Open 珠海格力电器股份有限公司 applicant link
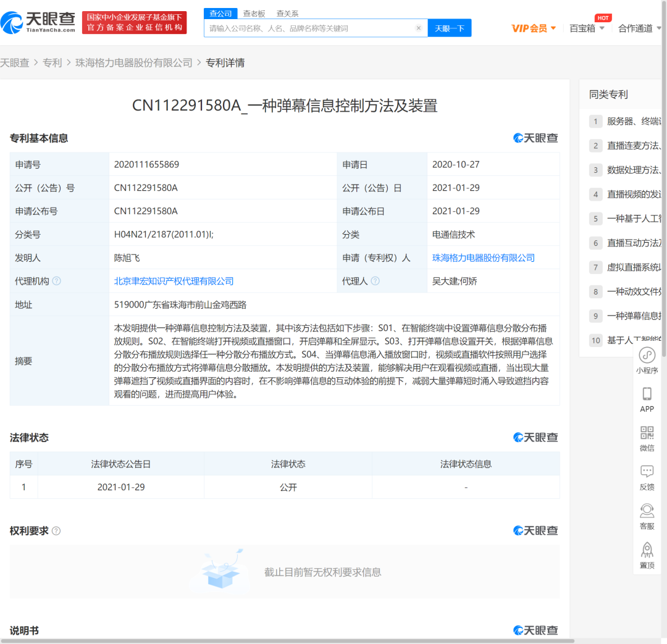The height and width of the screenshot is (644, 667). (483, 258)
